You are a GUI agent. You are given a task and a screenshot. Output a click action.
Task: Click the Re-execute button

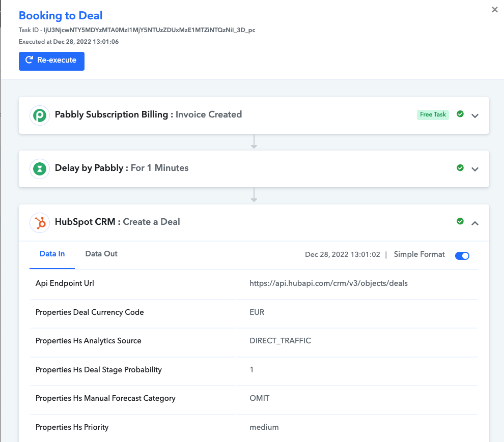tap(51, 61)
